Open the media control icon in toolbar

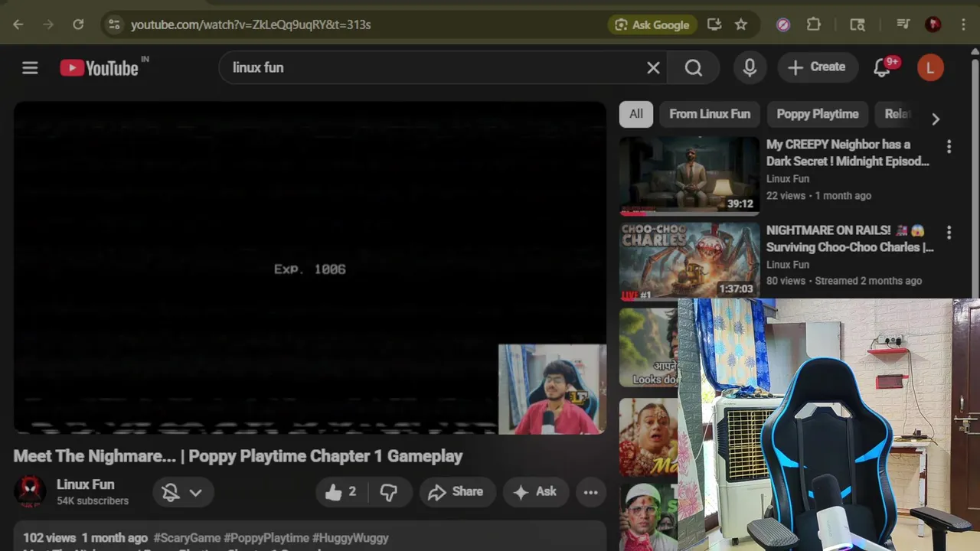click(904, 24)
